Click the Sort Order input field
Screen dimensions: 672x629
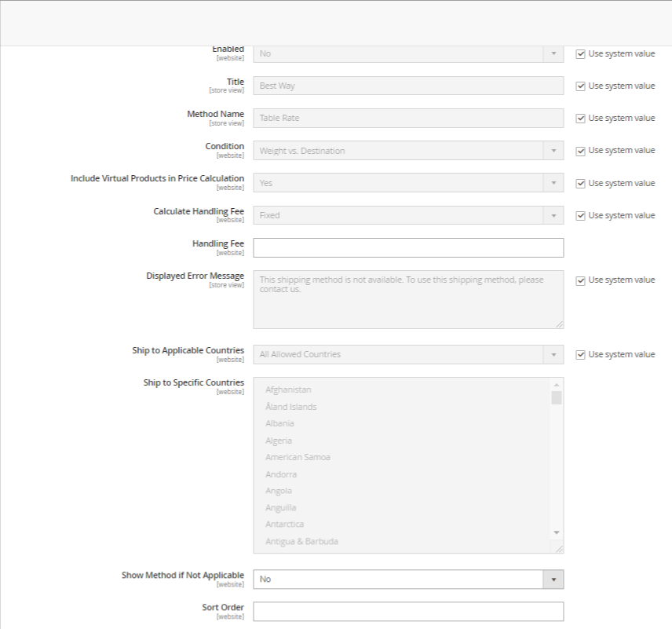point(407,612)
